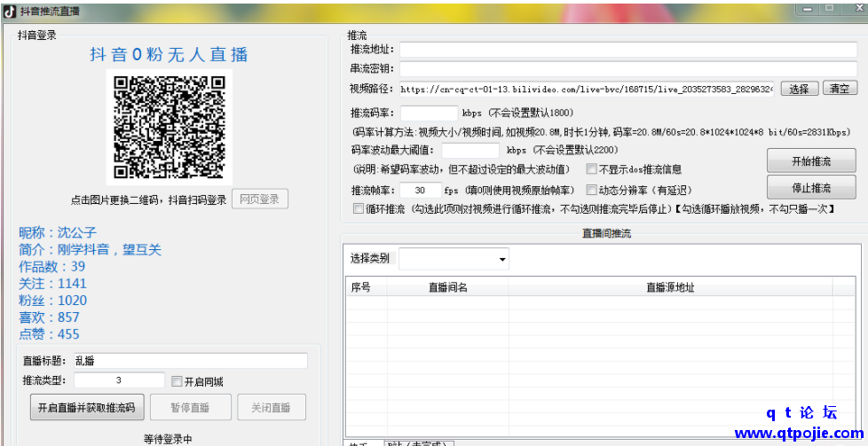The width and height of the screenshot is (868, 446).
Task: Enable the 循环推流 checkbox
Action: [359, 208]
